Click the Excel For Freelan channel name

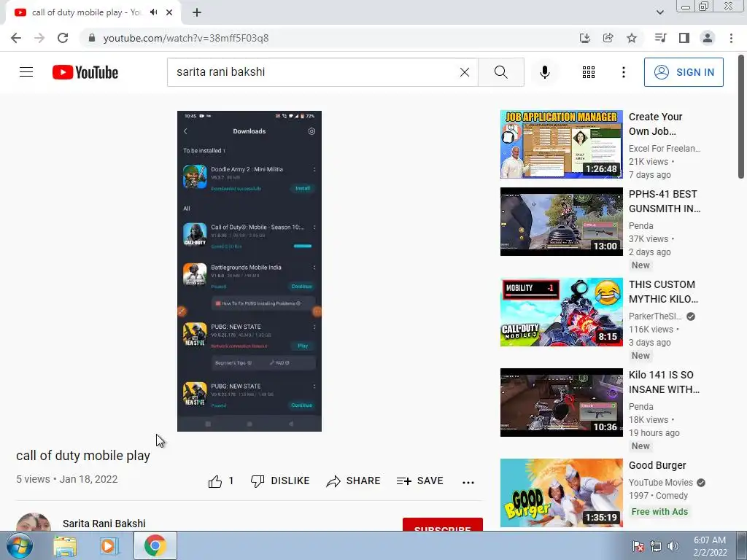pyautogui.click(x=665, y=149)
